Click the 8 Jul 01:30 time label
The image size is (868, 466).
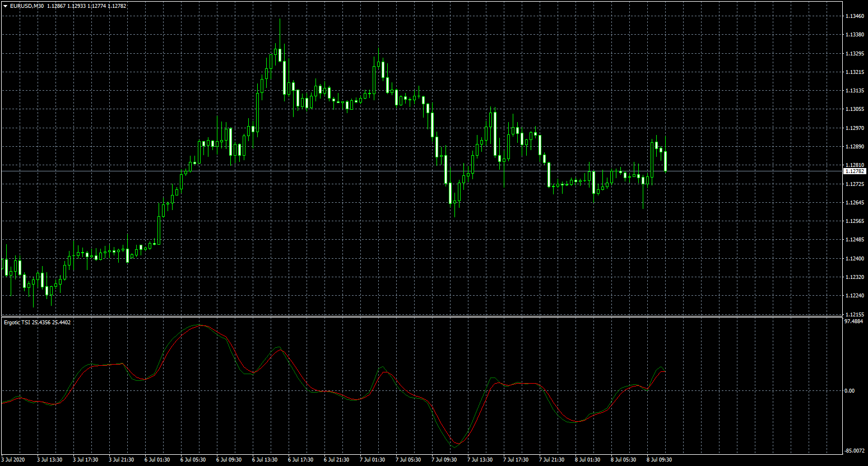click(588, 460)
